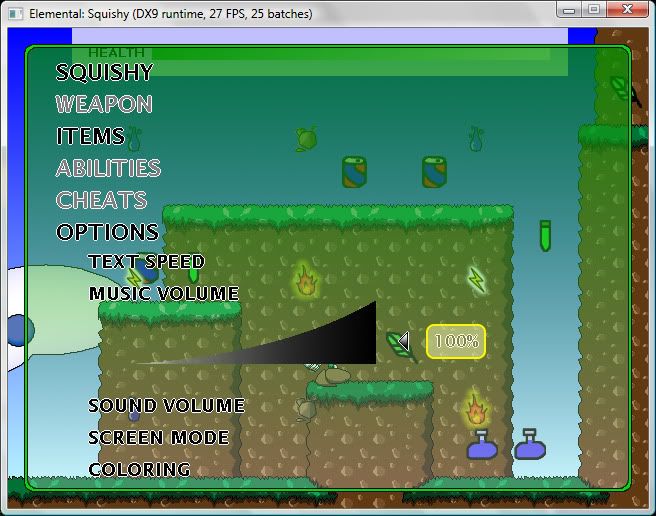Open the SQUISHY menu entry
The width and height of the screenshot is (656, 516).
(x=104, y=72)
